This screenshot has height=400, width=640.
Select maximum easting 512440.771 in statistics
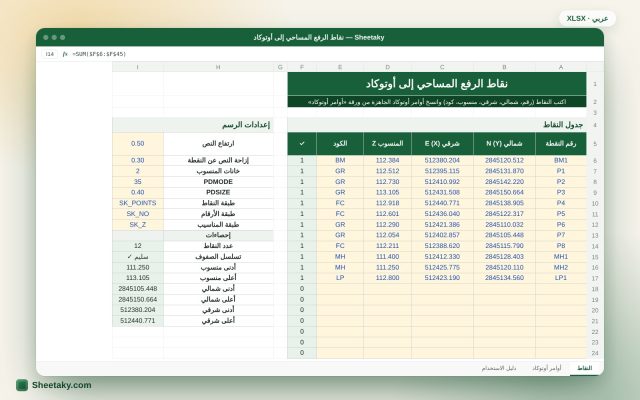coord(138,321)
